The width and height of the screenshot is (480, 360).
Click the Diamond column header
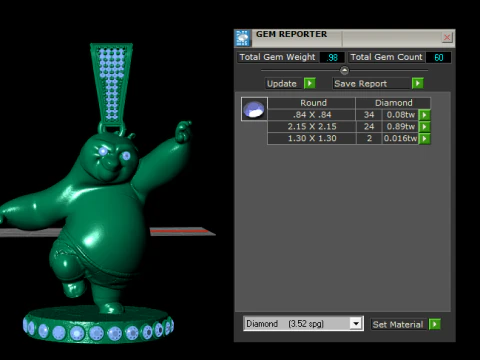pyautogui.click(x=393, y=103)
